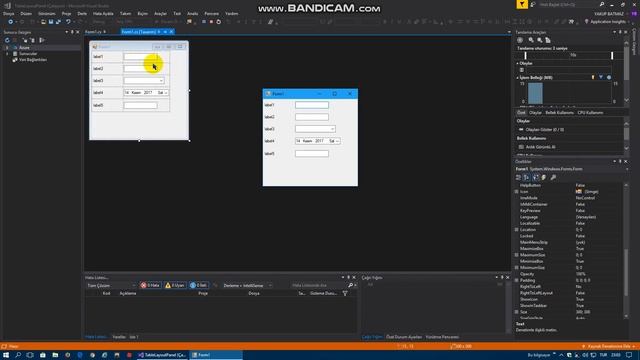Click the Break All pause icon

tap(204, 22)
